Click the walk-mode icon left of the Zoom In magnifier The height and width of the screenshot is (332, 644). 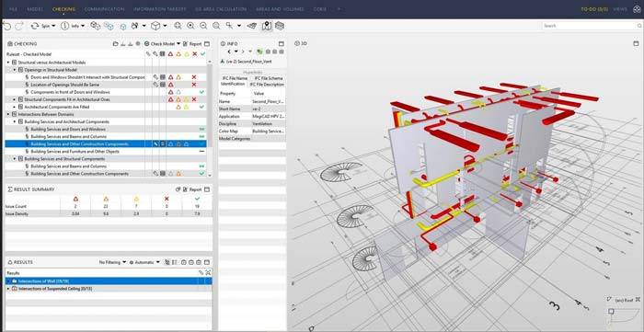click(x=178, y=26)
